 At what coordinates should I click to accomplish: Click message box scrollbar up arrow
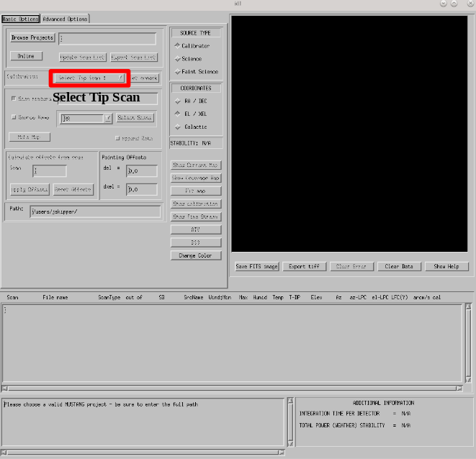[290, 401]
